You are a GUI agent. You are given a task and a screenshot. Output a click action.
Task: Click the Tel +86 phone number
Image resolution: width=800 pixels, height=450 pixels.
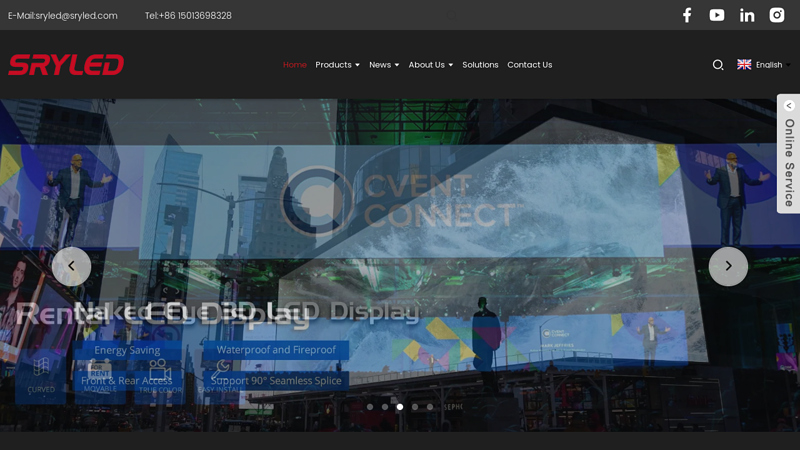point(188,16)
